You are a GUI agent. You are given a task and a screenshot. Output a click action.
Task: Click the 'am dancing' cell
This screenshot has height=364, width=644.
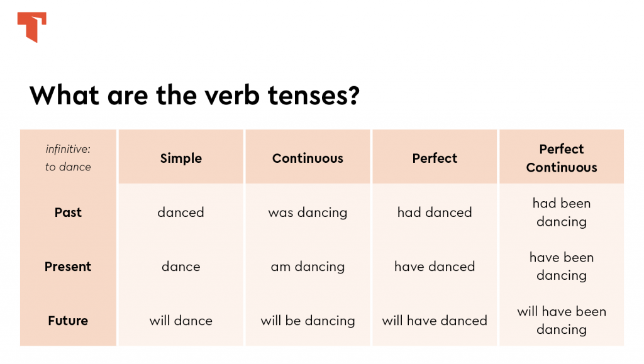coord(308,267)
